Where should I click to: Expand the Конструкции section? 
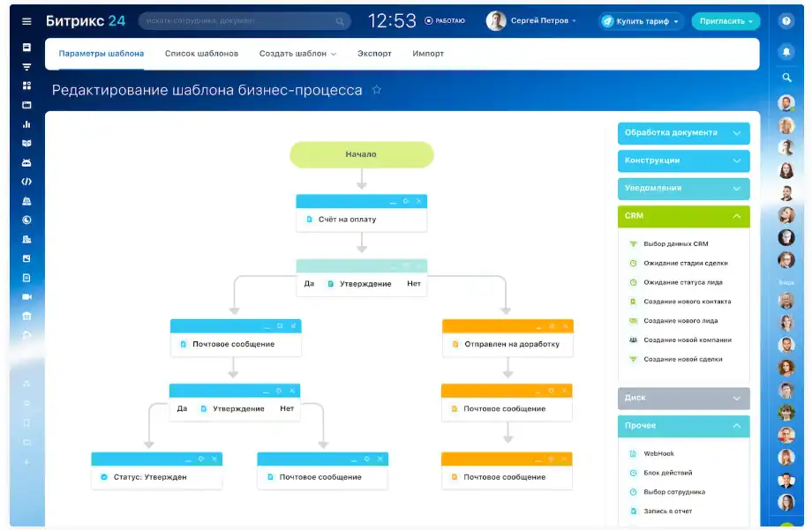[683, 161]
